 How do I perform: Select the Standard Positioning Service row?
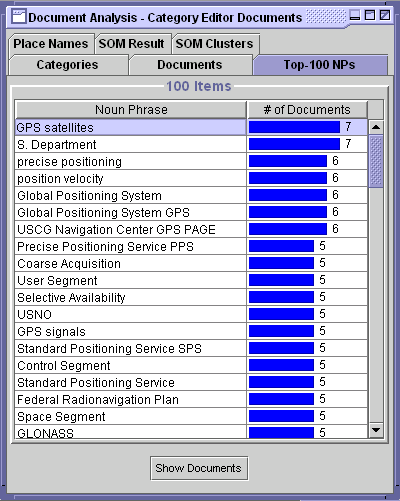pyautogui.click(x=191, y=382)
